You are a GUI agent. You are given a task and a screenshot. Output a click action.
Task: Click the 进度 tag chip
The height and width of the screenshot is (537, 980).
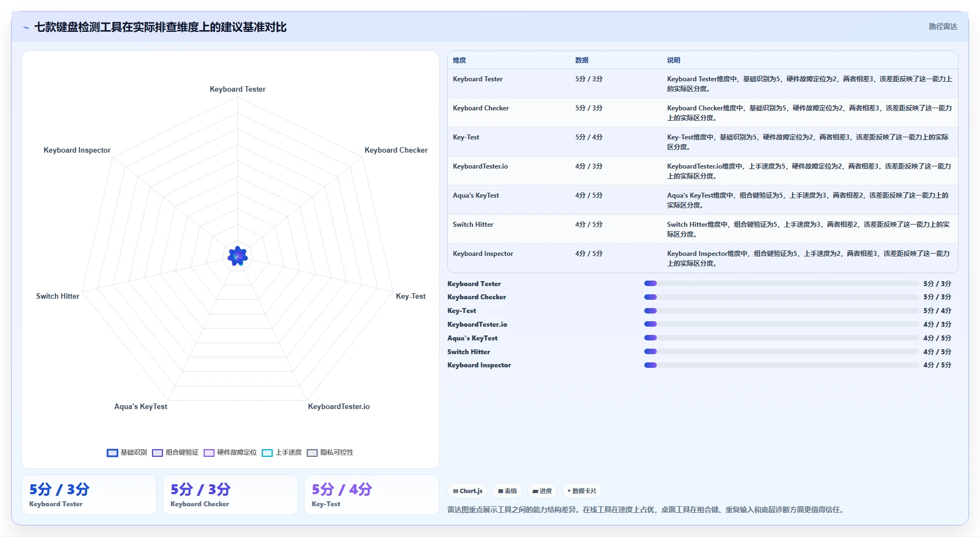(542, 491)
